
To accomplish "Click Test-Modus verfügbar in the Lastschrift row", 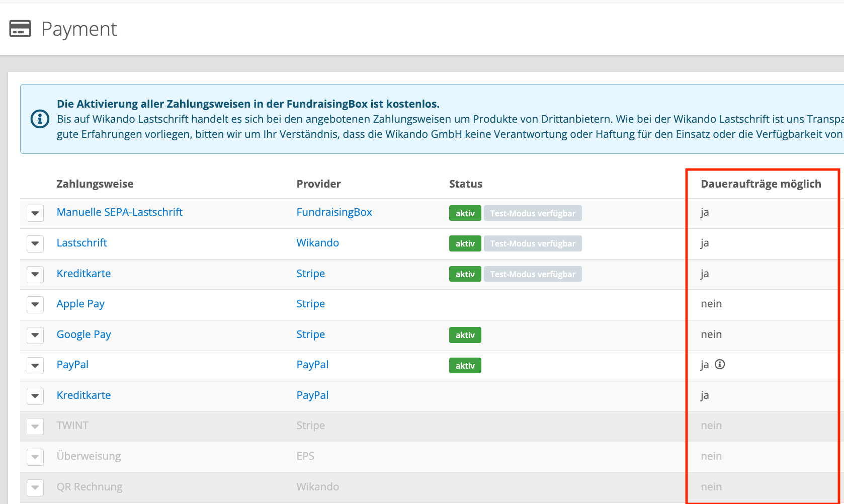I will tap(533, 243).
